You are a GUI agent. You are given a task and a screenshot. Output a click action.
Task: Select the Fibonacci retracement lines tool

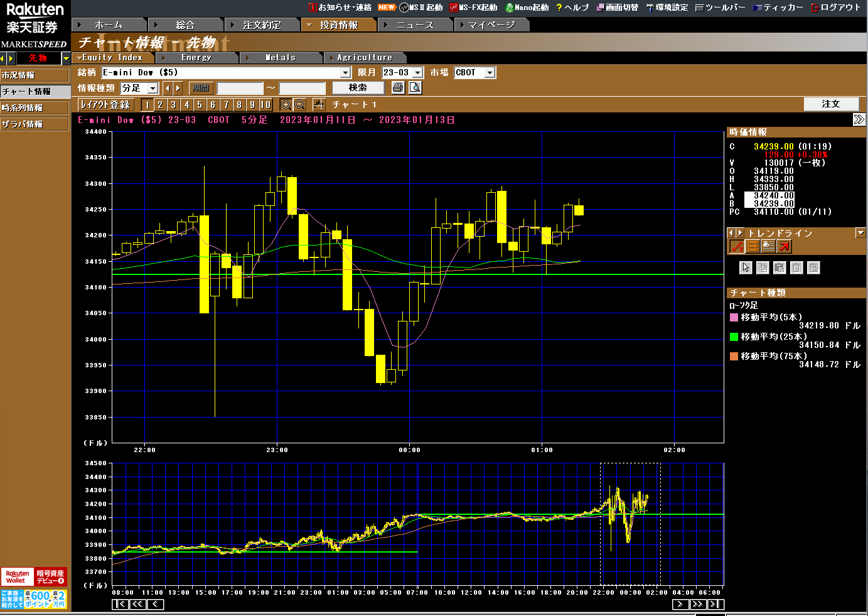753,247
